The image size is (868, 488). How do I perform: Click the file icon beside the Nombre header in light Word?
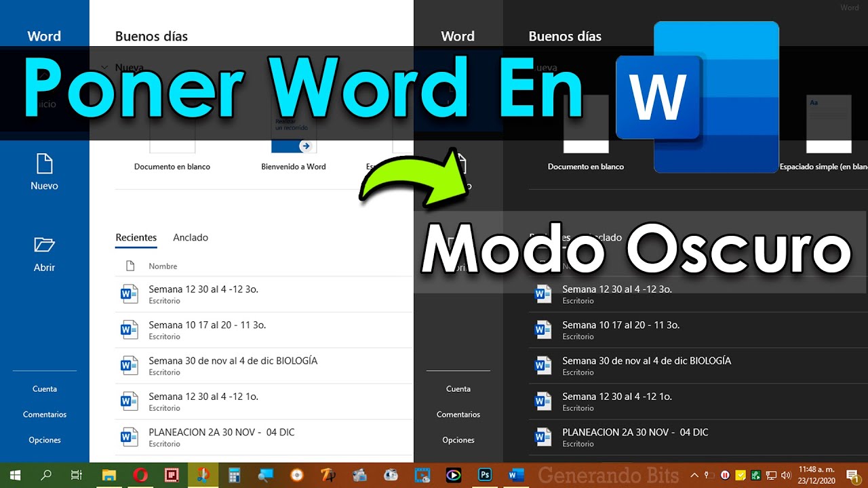131,266
